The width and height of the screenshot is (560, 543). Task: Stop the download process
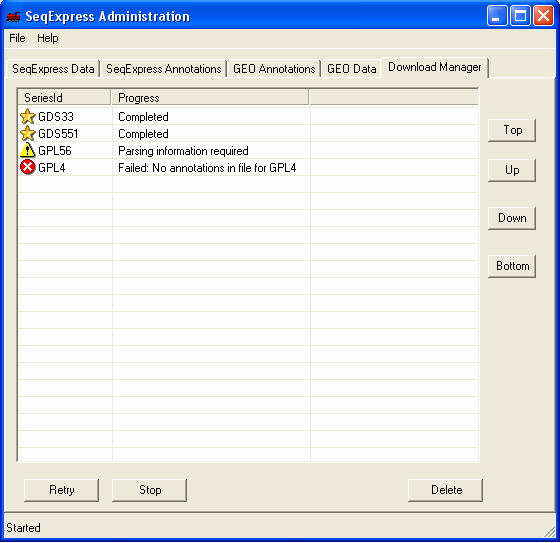click(x=150, y=490)
